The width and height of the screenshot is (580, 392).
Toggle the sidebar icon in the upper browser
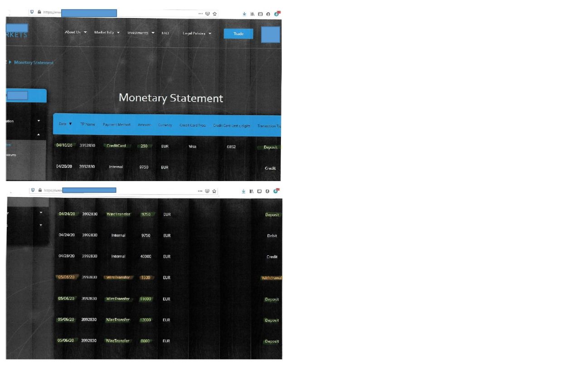click(260, 14)
